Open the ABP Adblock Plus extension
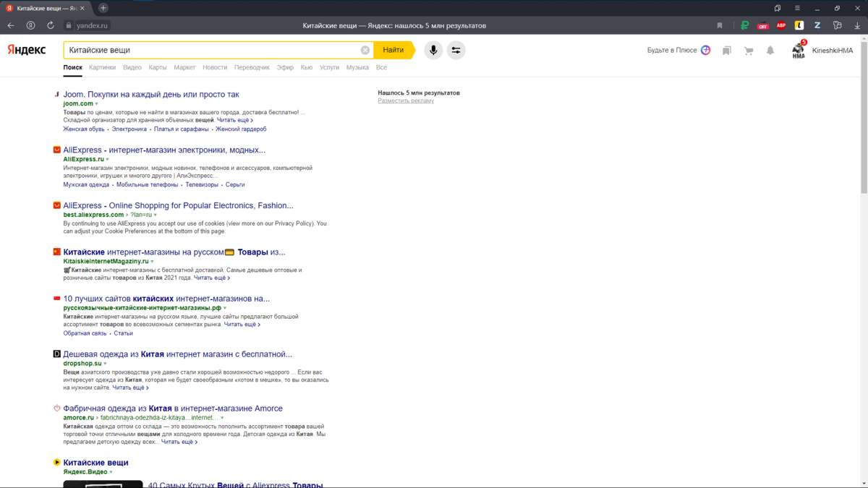The image size is (868, 488). 781,25
